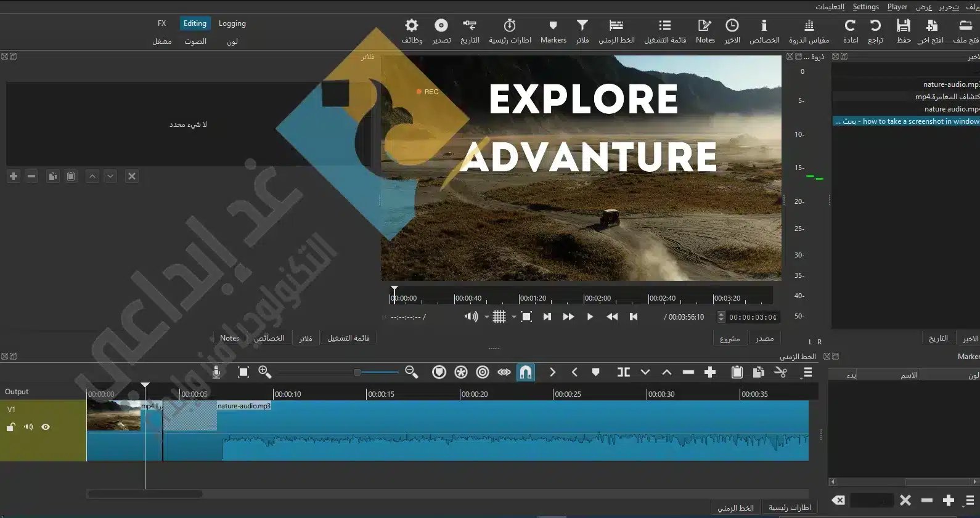Open the markers panel hamburger menu
Screen dimensions: 980x518
click(x=970, y=500)
